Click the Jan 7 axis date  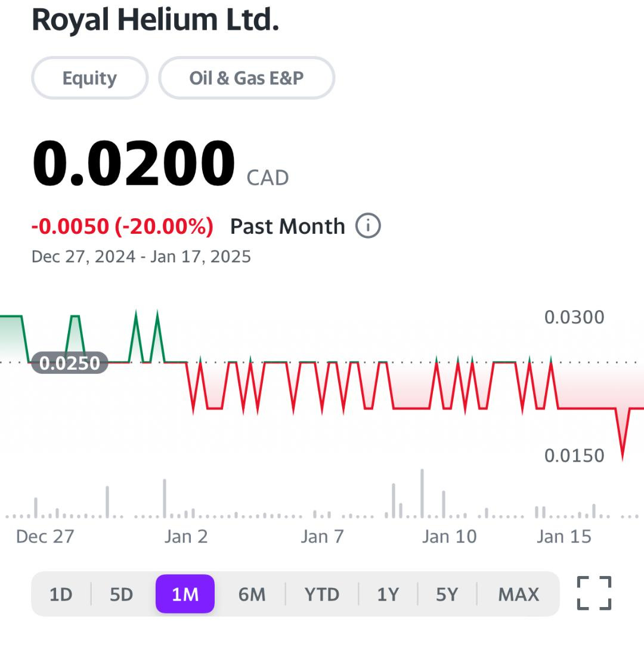pyautogui.click(x=322, y=537)
